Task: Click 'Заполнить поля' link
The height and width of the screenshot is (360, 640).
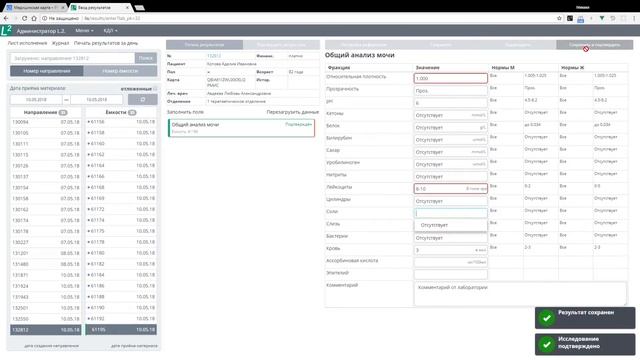Action: (185, 112)
